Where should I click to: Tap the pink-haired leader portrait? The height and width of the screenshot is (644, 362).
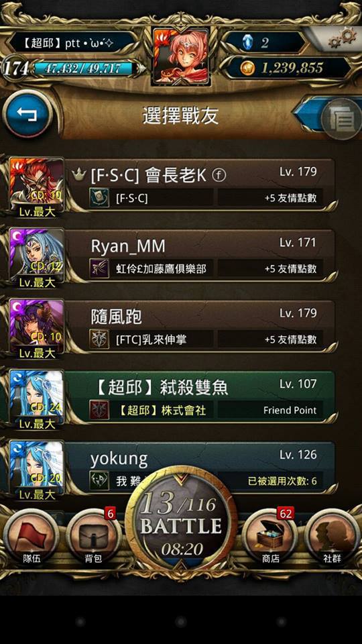181,56
